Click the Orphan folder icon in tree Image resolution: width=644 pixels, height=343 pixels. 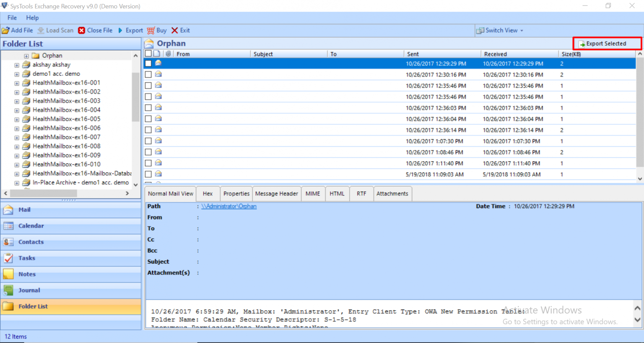(36, 56)
